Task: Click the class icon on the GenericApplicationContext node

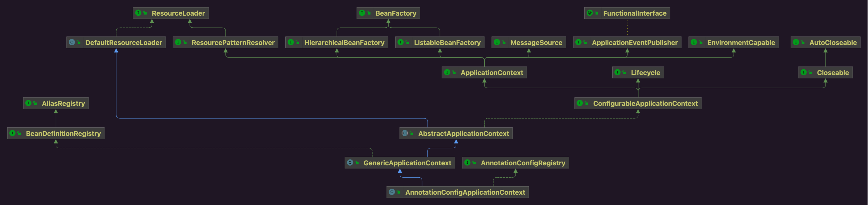Action: coord(350,163)
